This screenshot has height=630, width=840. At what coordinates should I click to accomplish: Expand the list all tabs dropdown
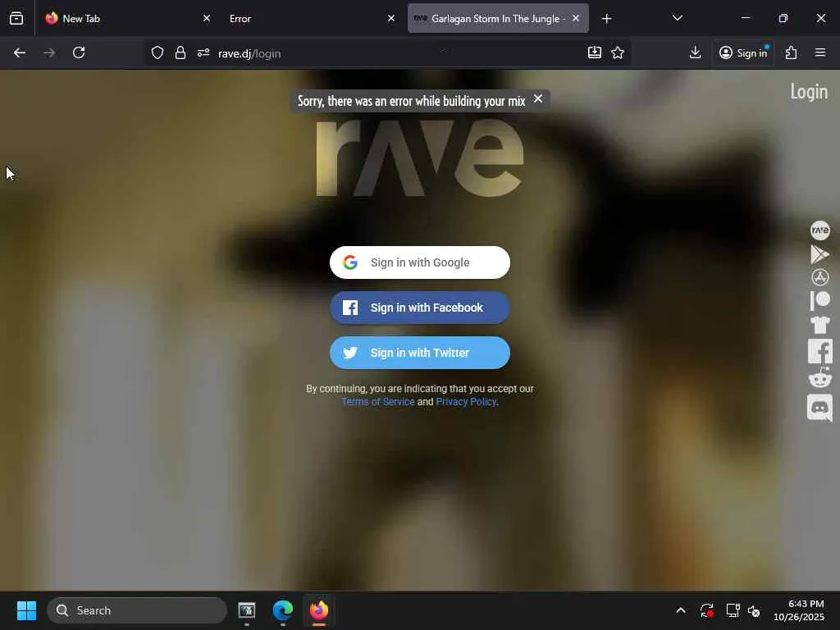(x=677, y=18)
